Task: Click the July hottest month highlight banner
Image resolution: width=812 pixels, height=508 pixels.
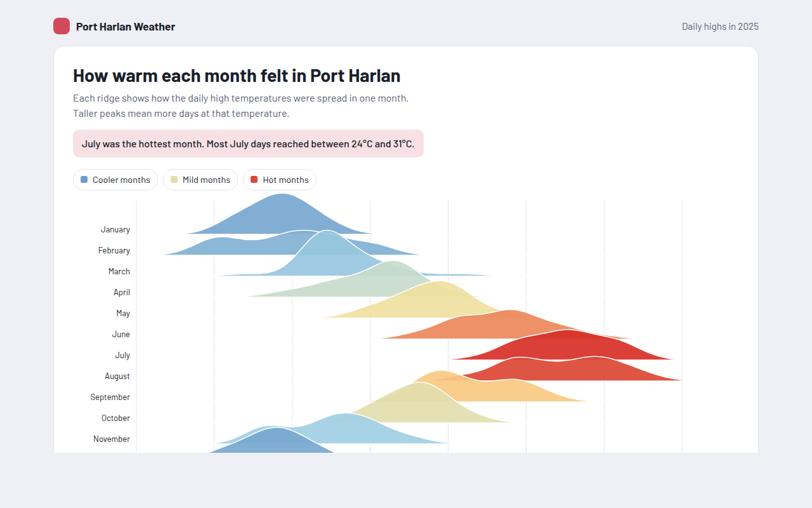Action: pos(248,144)
